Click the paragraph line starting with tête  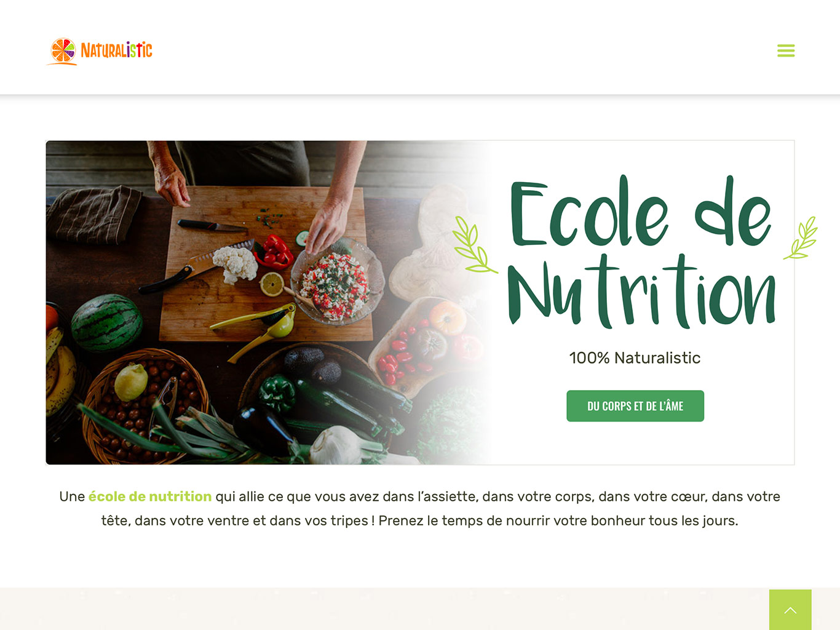tap(419, 520)
